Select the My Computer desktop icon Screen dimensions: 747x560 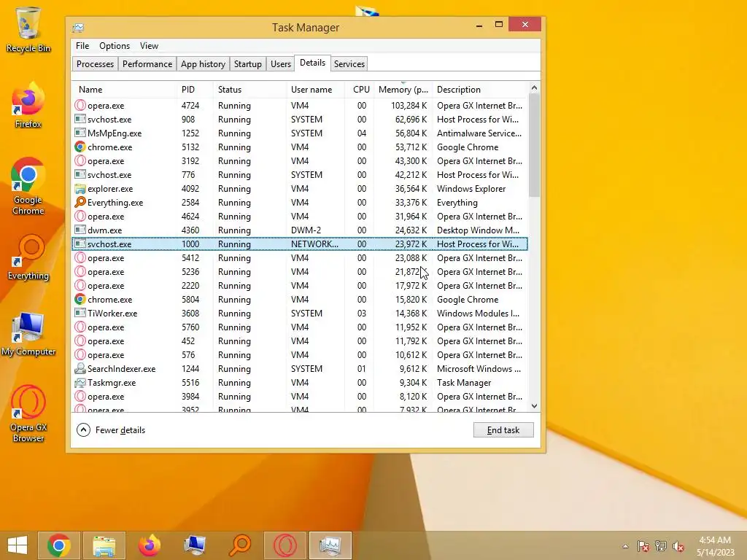click(x=28, y=333)
